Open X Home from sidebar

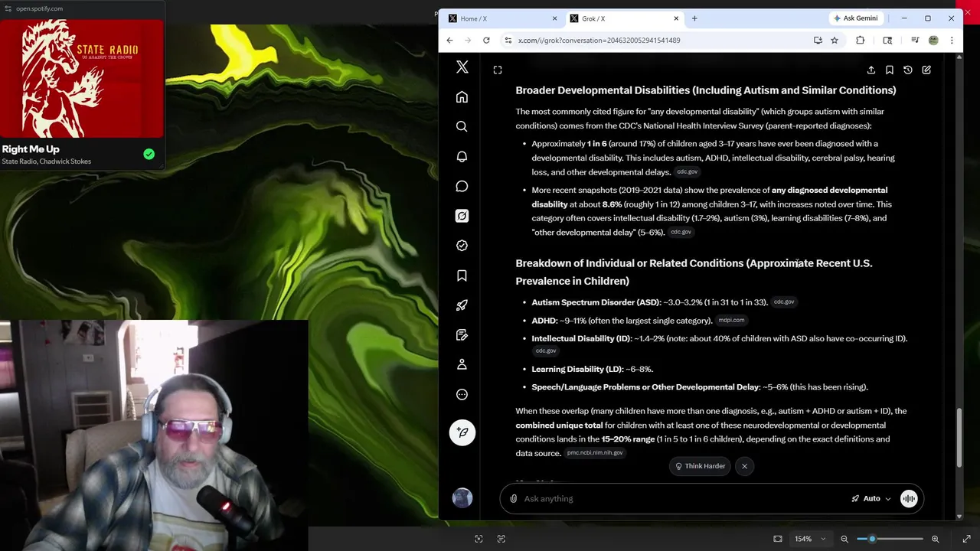[462, 97]
